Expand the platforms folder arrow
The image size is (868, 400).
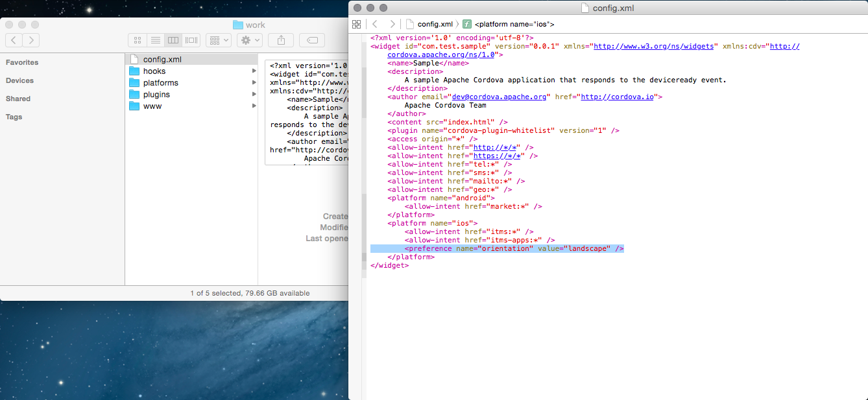(254, 83)
